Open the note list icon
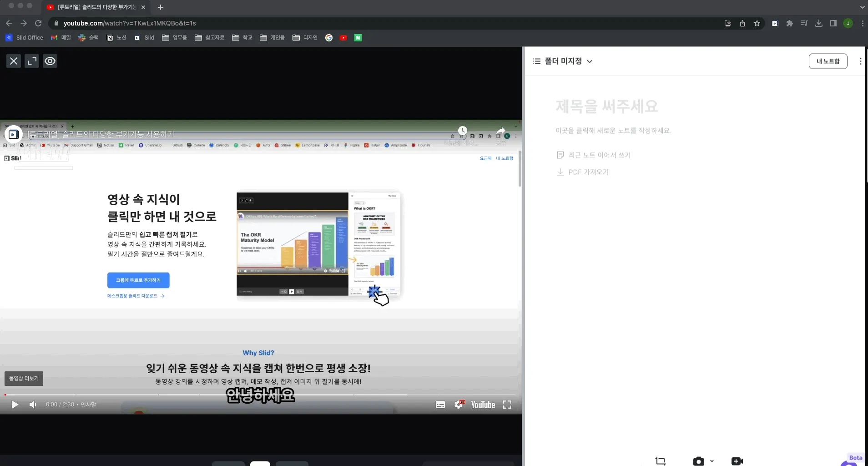This screenshot has width=868, height=466. pos(537,61)
